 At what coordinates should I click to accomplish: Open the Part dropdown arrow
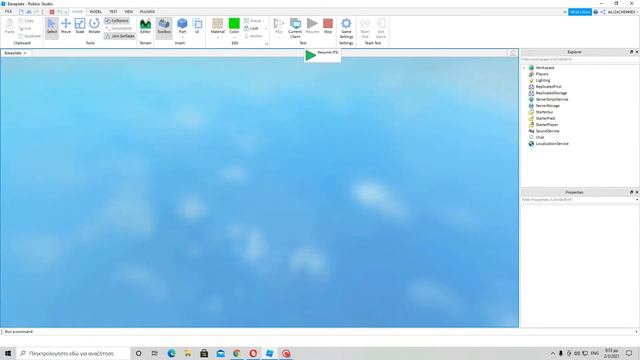182,37
